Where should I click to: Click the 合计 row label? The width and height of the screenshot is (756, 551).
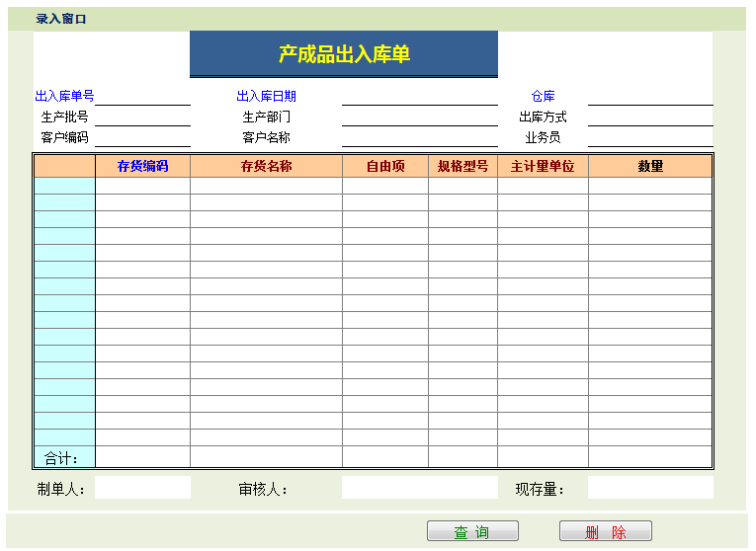(60, 458)
